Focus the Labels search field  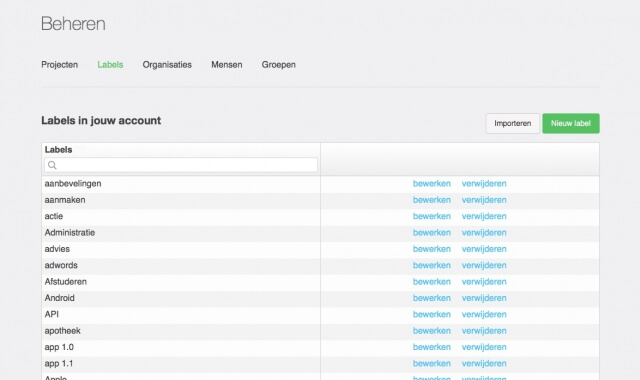tap(181, 165)
